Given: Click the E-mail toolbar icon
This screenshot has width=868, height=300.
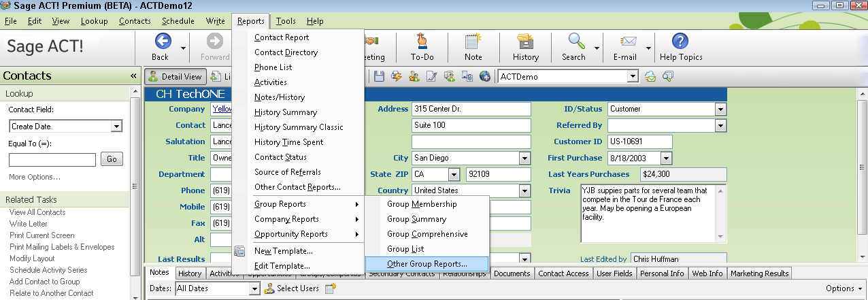Looking at the screenshot, I should click(625, 47).
